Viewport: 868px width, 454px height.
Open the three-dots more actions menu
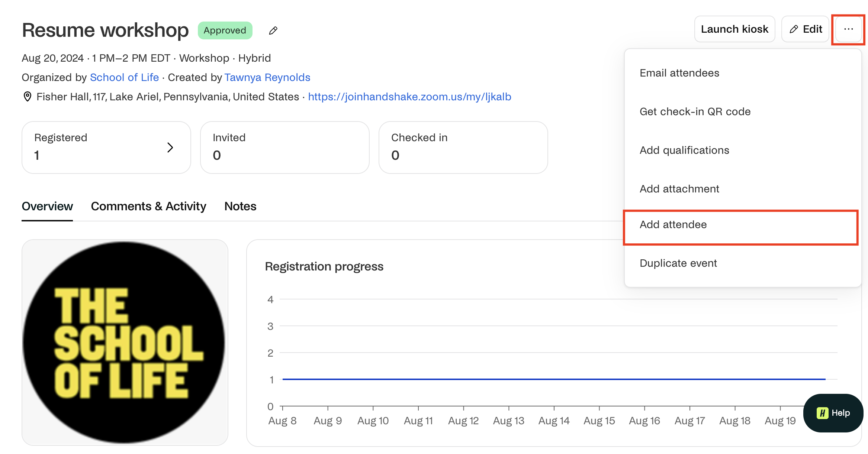[x=848, y=29]
